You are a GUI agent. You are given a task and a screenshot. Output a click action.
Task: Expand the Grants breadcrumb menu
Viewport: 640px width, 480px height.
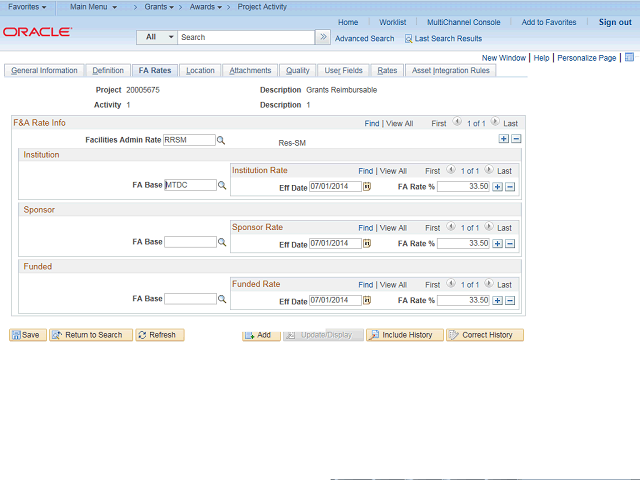coord(159,7)
